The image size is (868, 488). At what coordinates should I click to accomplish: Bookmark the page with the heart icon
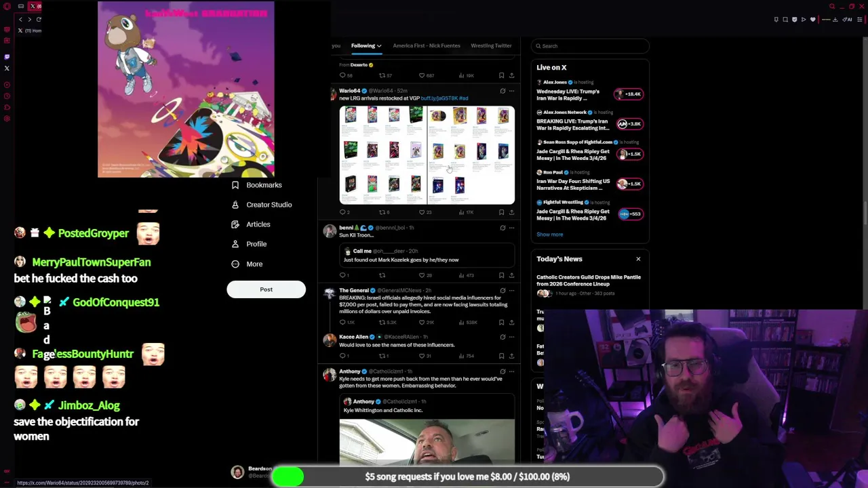(x=813, y=19)
